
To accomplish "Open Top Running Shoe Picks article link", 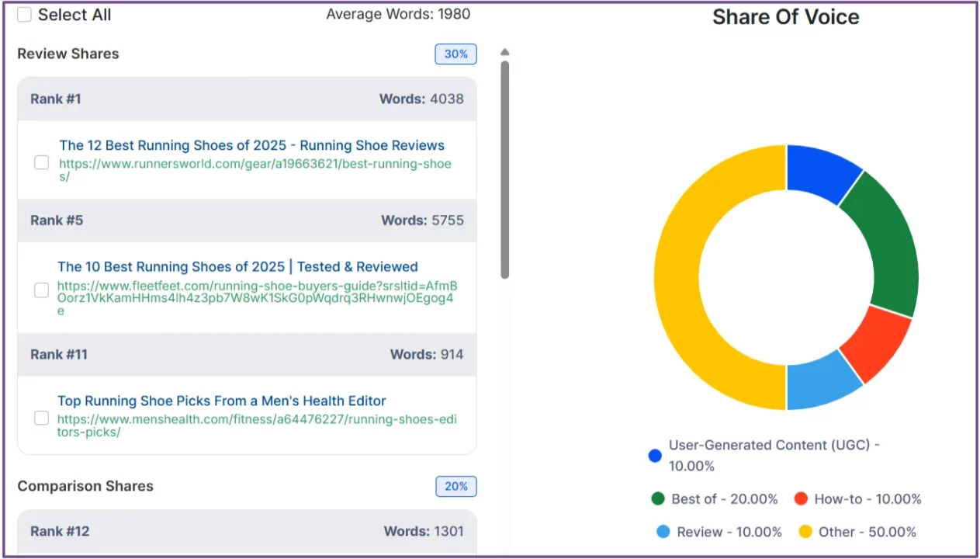I will tap(222, 401).
